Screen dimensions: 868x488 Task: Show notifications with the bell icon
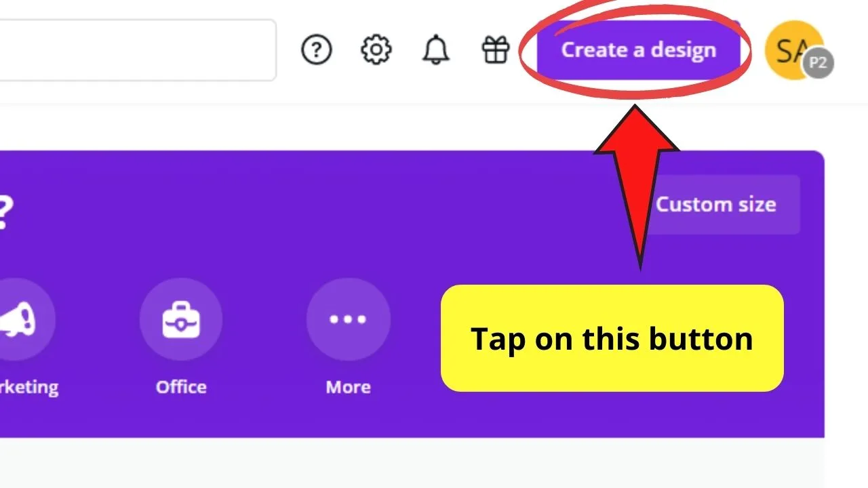click(435, 50)
